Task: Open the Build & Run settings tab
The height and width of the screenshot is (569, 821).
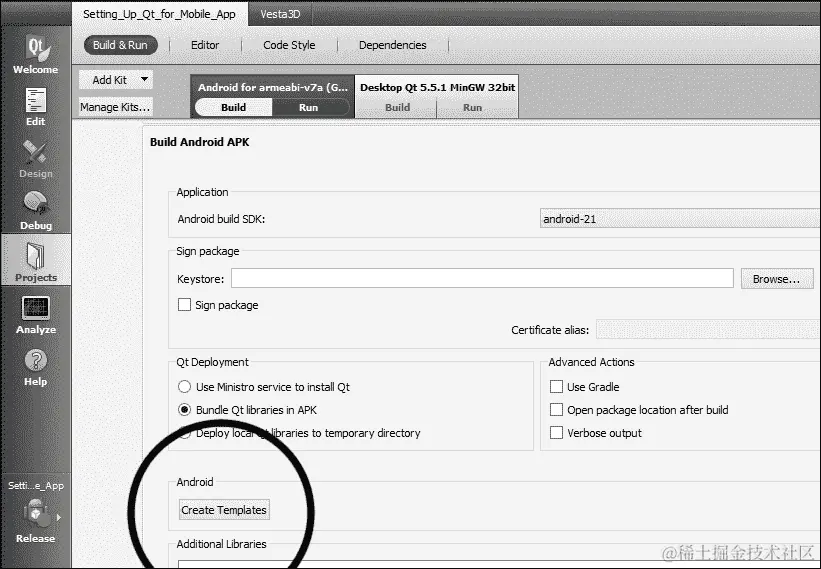Action: pos(120,45)
